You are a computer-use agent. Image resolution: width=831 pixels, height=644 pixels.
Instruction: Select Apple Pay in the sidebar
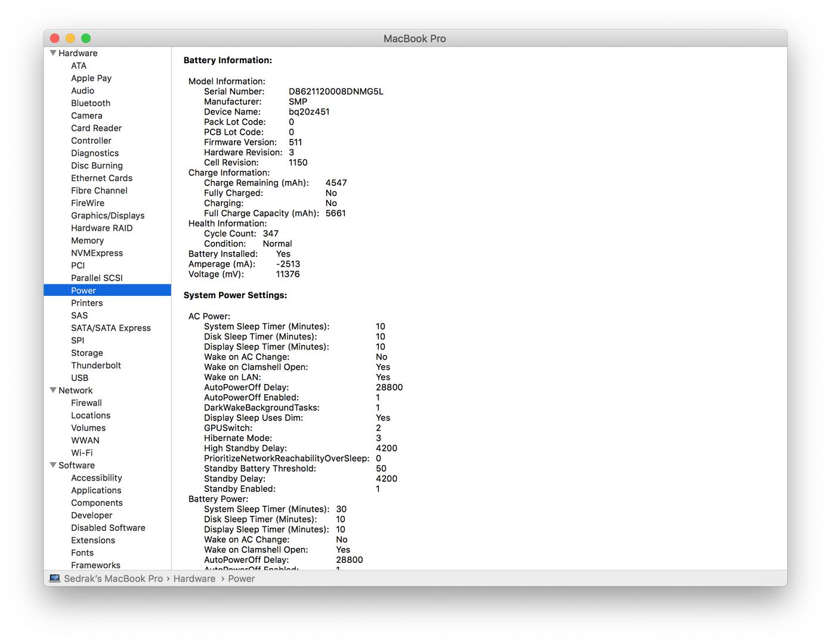[x=91, y=78]
